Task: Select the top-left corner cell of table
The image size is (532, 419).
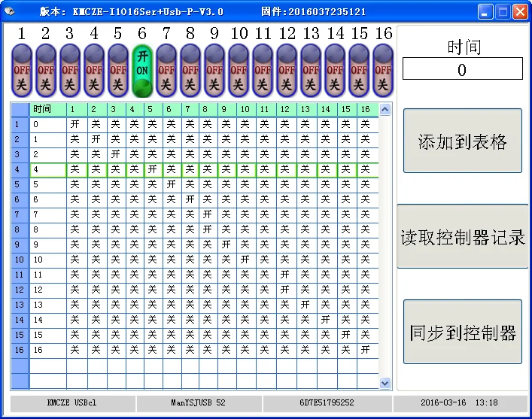Action: click(x=20, y=110)
